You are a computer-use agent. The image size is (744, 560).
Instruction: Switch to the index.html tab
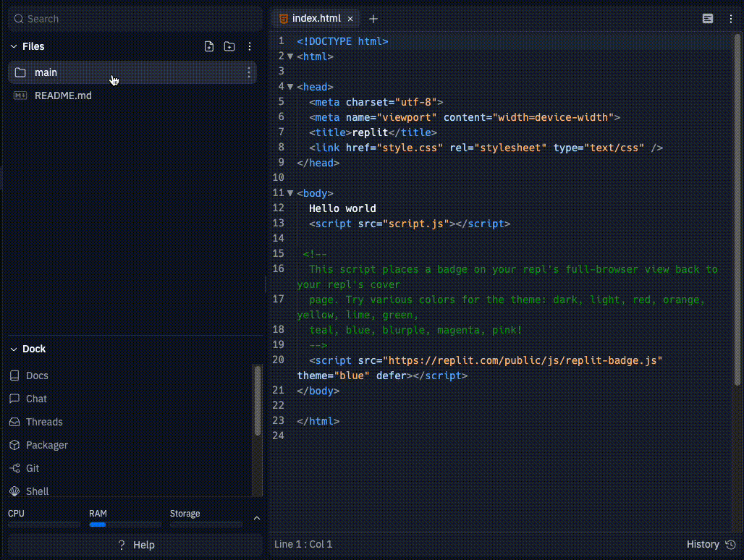tap(316, 19)
